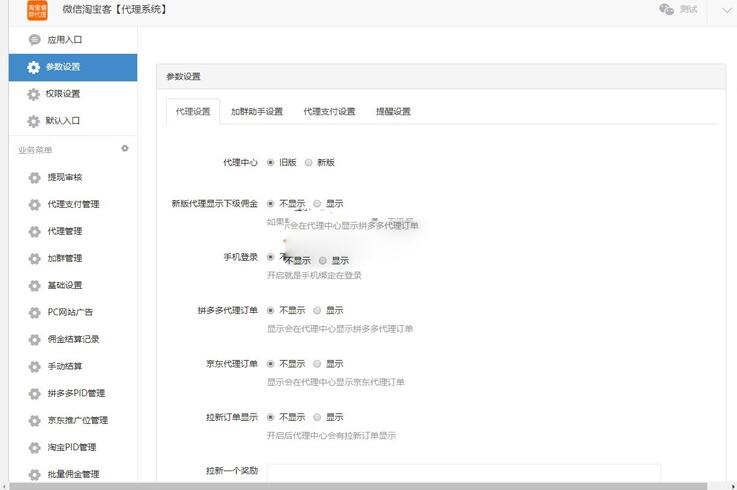The width and height of the screenshot is (737, 490).
Task: Click the 默认入口 gear icon
Action: click(x=33, y=121)
